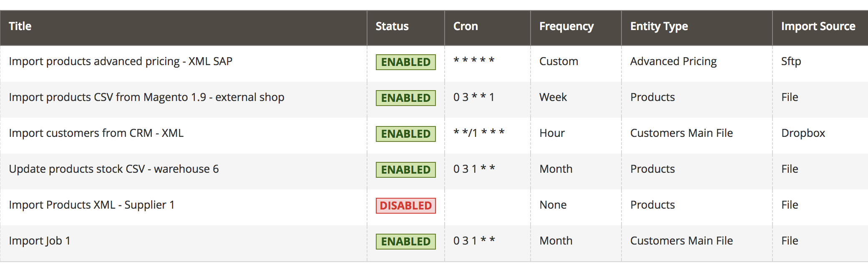Image resolution: width=868 pixels, height=265 pixels.
Task: Click the Sftp import source cell
Action: pyautogui.click(x=791, y=61)
